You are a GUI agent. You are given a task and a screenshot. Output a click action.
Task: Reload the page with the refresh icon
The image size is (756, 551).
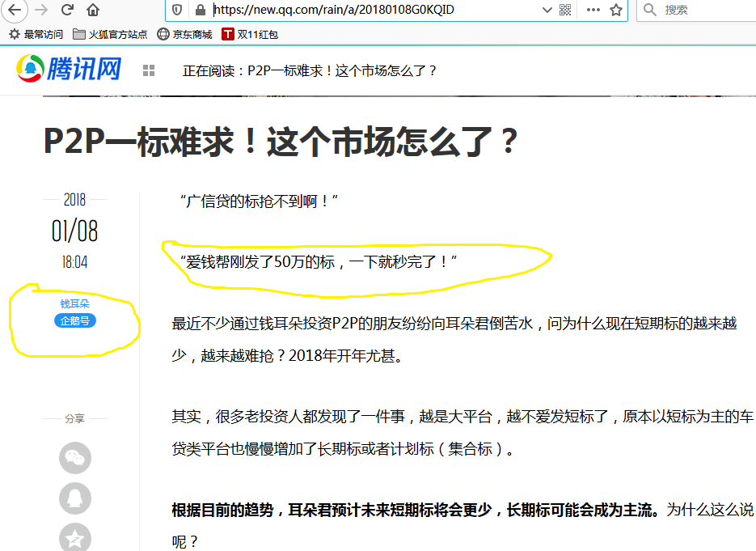coord(67,10)
